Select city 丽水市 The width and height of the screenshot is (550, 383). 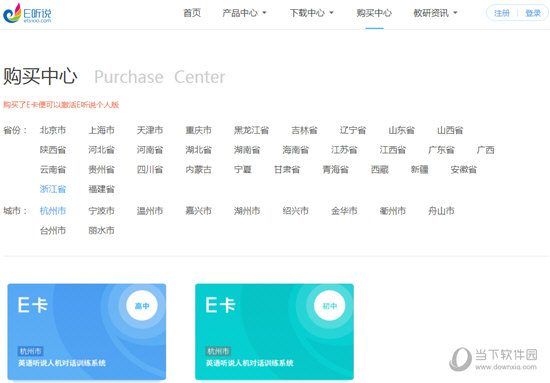pos(101,230)
